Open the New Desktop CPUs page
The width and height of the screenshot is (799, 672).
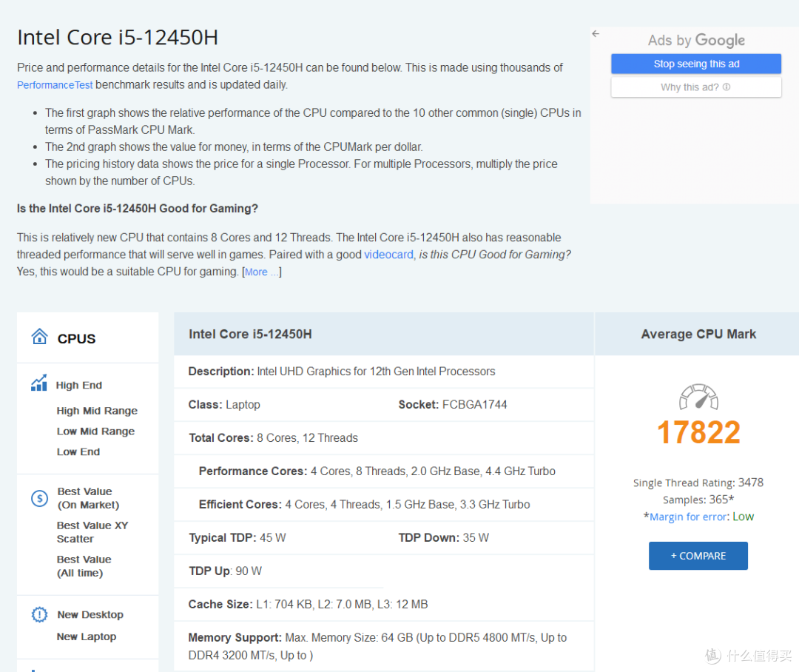coord(90,615)
